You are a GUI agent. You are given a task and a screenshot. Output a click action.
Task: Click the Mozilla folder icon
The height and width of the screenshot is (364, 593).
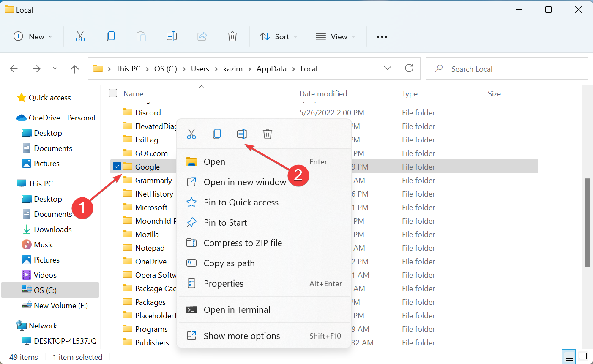[128, 234]
